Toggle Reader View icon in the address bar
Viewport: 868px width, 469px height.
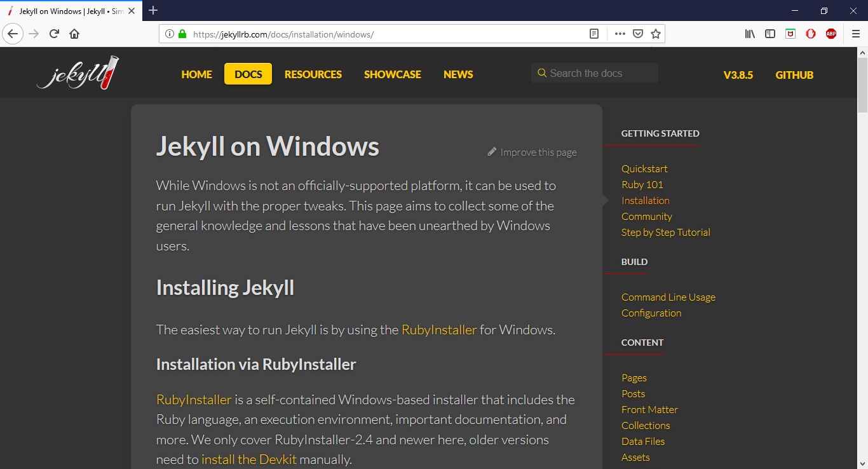coord(594,34)
